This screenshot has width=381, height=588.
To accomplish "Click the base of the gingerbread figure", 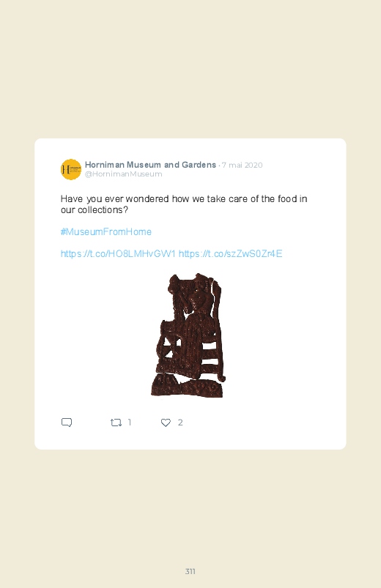I will click(x=188, y=386).
